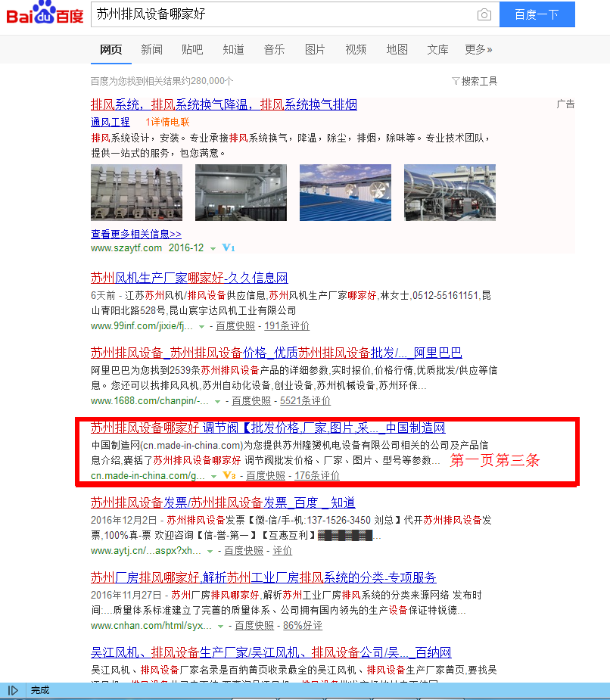Open 百度快照 for the aytj.cn result
This screenshot has width=610, height=700.
click(x=244, y=551)
